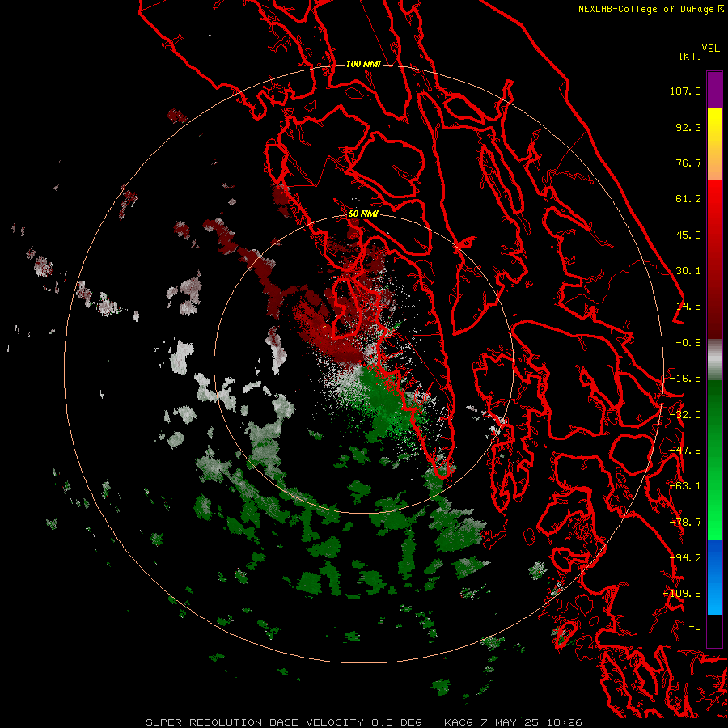Pick the blue segment of velocity color bar
Image resolution: width=728 pixels, height=728 pixels.
tap(714, 577)
